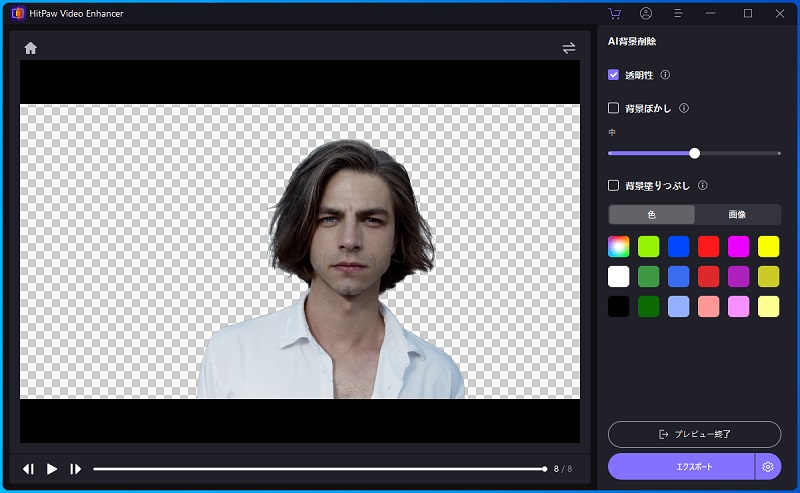This screenshot has height=493, width=800.
Task: Open the user account icon
Action: point(646,14)
